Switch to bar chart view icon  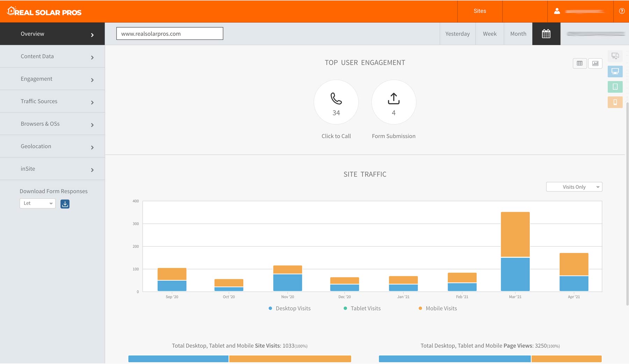(595, 64)
